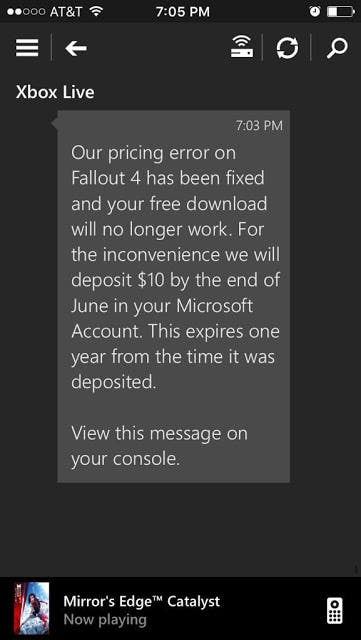
Task: Tap the battery indicator in status bar
Action: click(341, 11)
